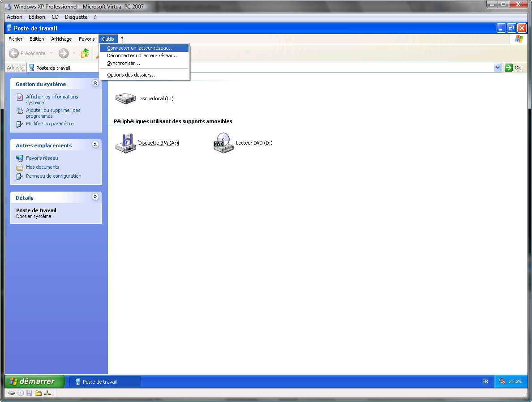Click the Windows flag logo throbber
532x402 pixels.
point(519,39)
